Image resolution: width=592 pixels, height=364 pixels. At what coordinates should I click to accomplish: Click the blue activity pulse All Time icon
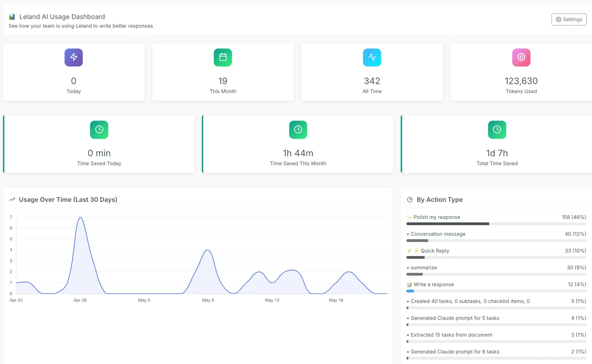click(x=372, y=57)
